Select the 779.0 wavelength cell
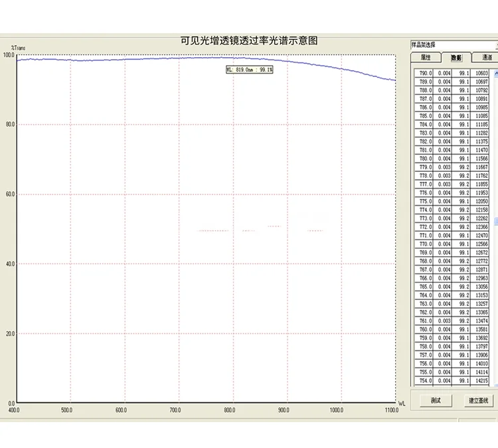 [x=424, y=167]
